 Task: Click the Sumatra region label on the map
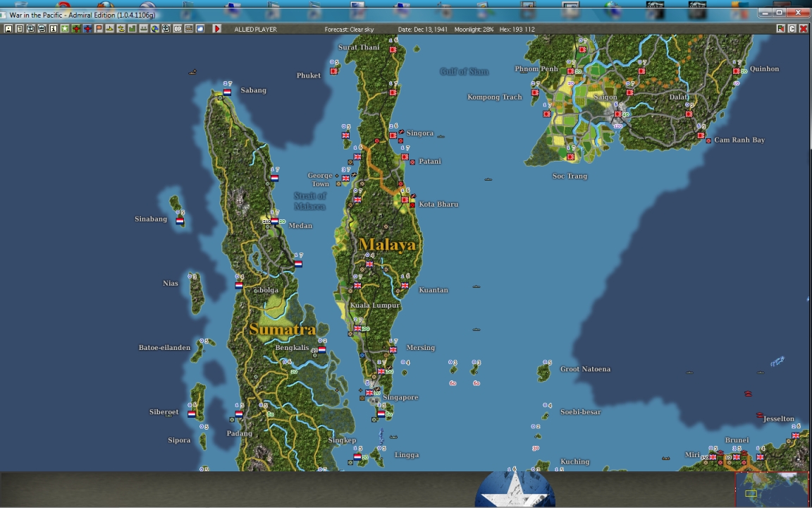pos(282,329)
